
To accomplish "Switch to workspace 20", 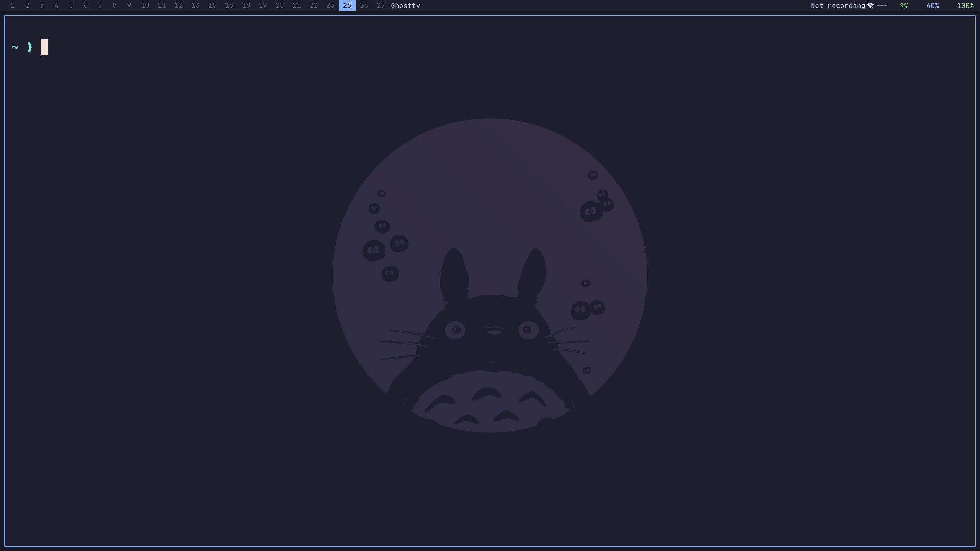I will coord(279,5).
